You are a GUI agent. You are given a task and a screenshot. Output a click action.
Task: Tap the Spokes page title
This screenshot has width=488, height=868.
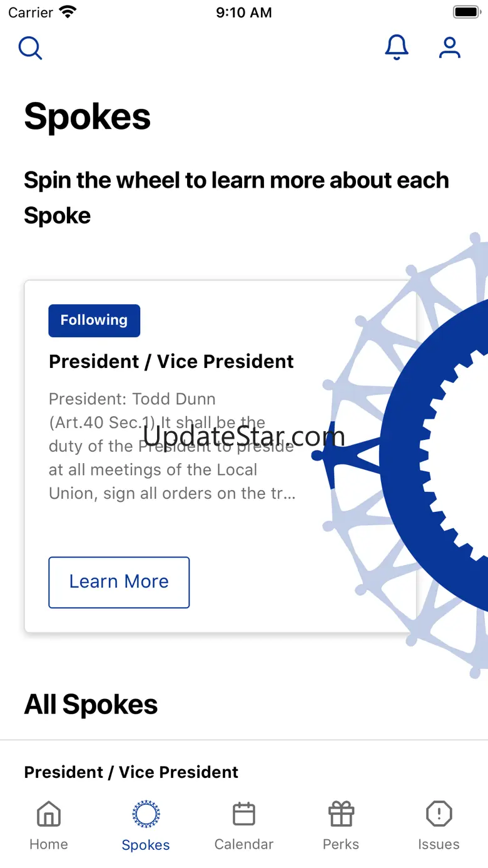click(x=88, y=117)
